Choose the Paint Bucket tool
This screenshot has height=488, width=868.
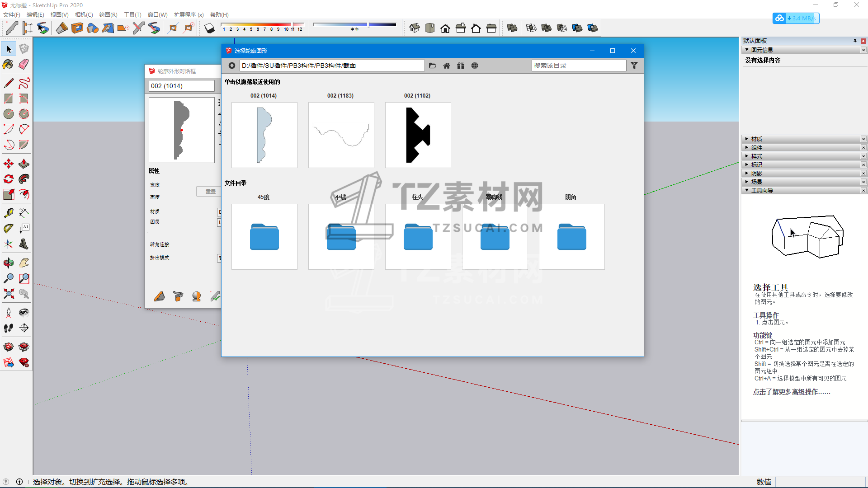(8, 64)
